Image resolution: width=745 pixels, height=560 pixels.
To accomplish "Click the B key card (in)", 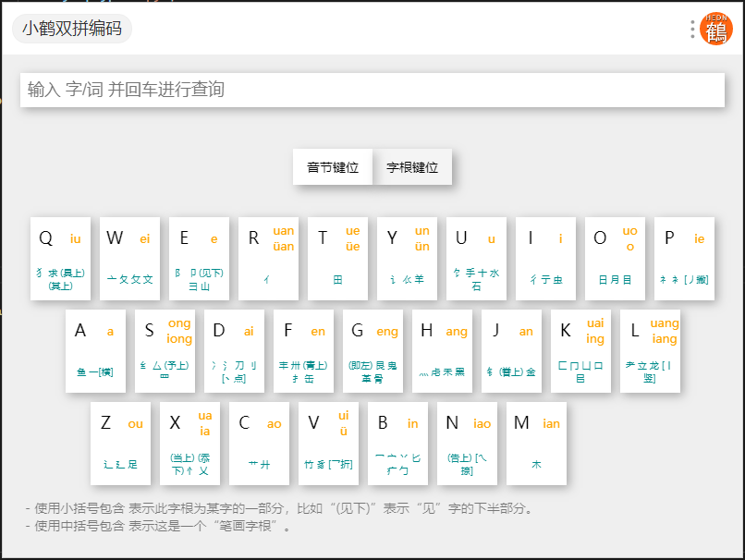I will point(398,444).
